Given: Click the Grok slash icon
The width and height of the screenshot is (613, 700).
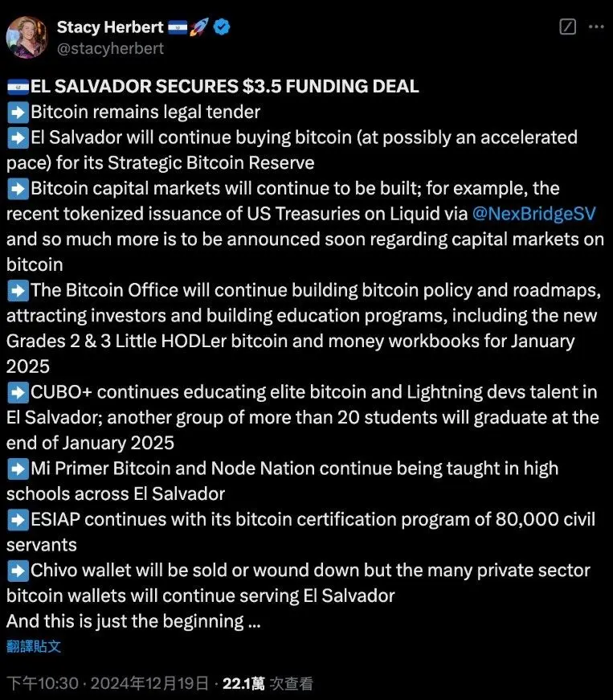Looking at the screenshot, I should (x=567, y=27).
